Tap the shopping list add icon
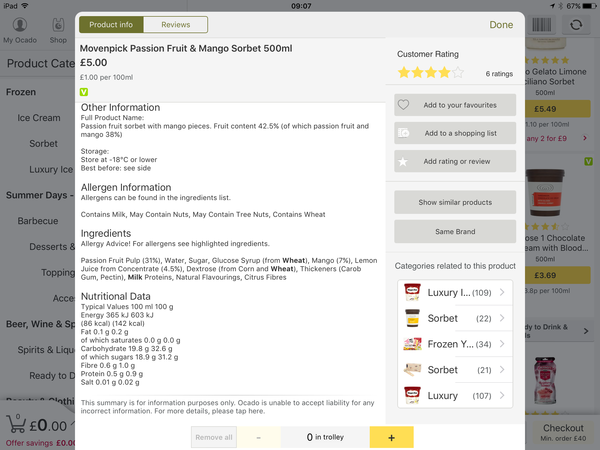 pos(403,133)
